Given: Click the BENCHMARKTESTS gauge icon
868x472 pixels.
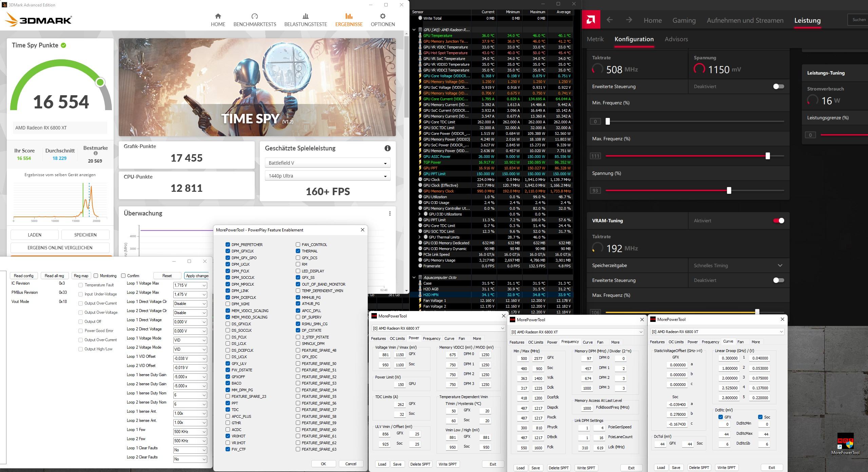Looking at the screenshot, I should (254, 16).
